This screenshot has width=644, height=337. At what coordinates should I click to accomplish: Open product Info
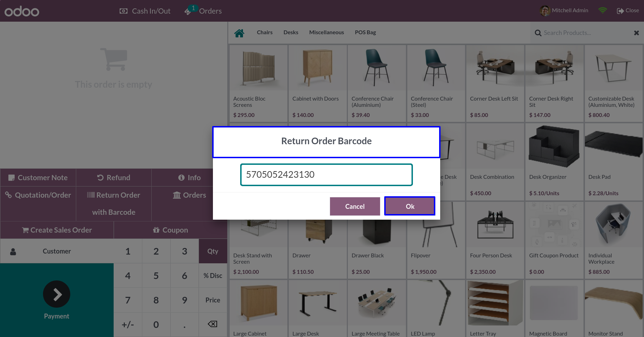[x=189, y=177]
